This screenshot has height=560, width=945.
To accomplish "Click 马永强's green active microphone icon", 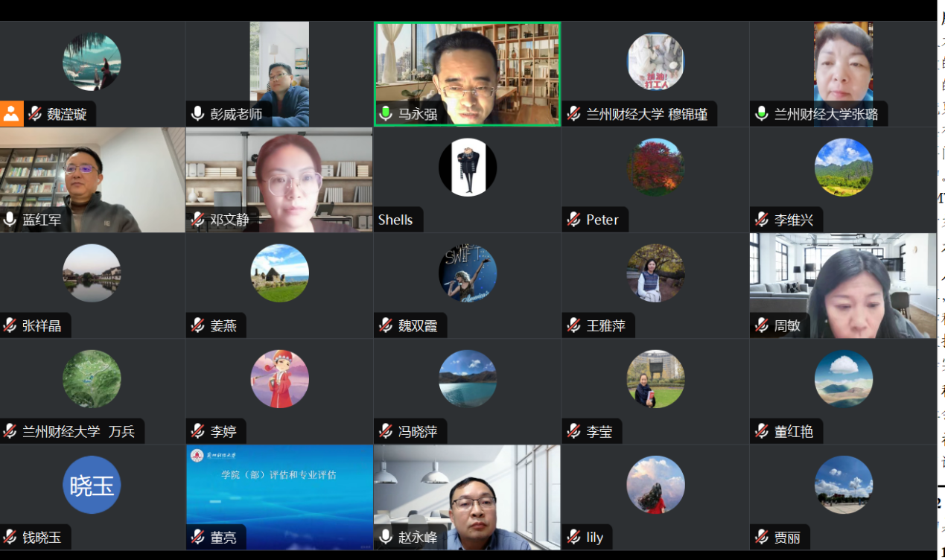I will 386,114.
